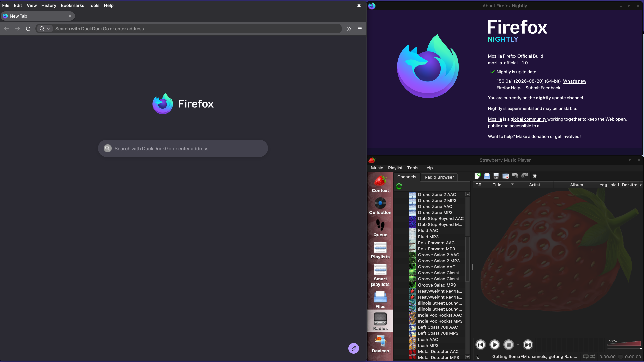Click the New Tab page search box

point(183,148)
